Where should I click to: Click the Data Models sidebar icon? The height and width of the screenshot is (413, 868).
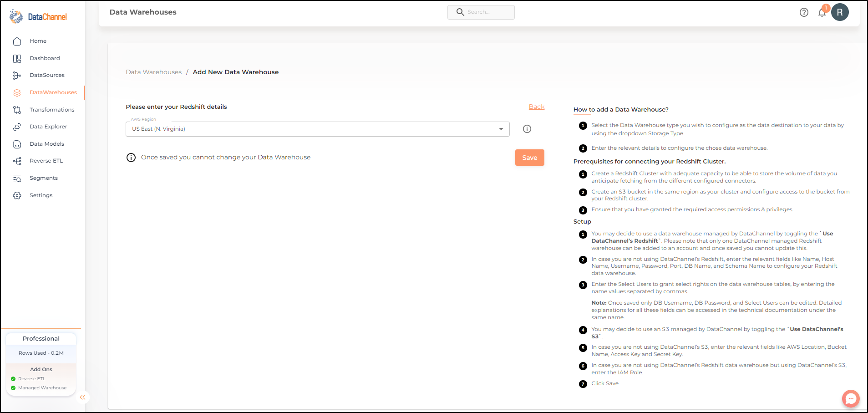[17, 144]
